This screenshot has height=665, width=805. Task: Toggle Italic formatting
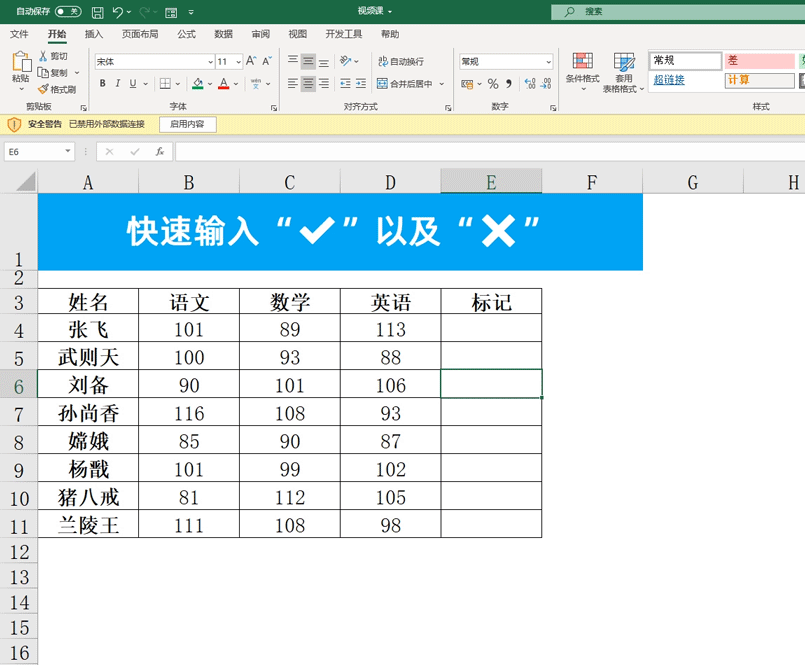(x=118, y=84)
